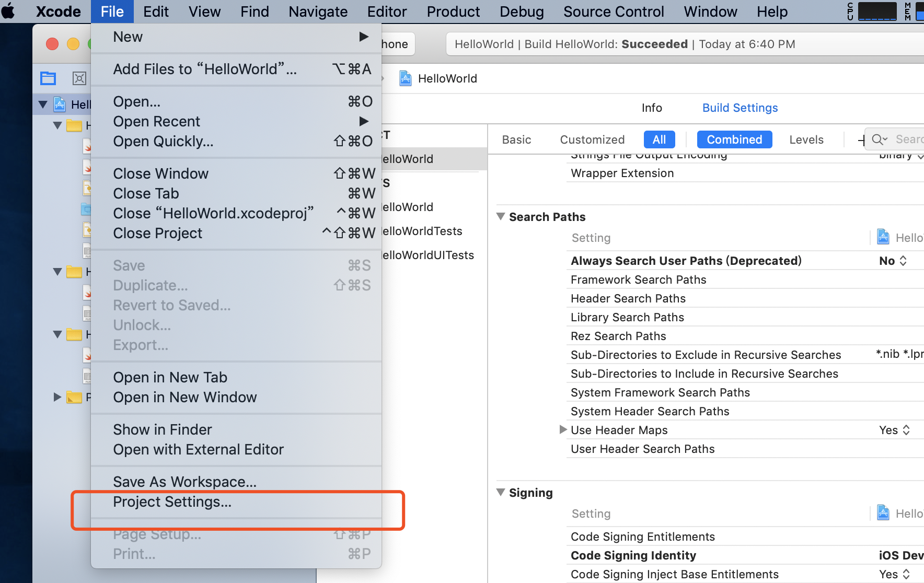924x583 pixels.
Task: Click the search magnifier dropdown icon
Action: (879, 139)
